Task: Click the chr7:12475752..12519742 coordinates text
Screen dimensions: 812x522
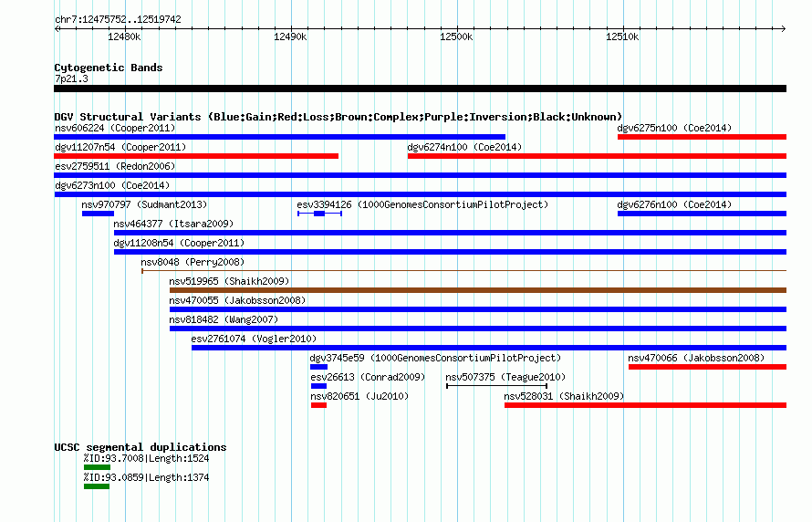Action: 118,20
